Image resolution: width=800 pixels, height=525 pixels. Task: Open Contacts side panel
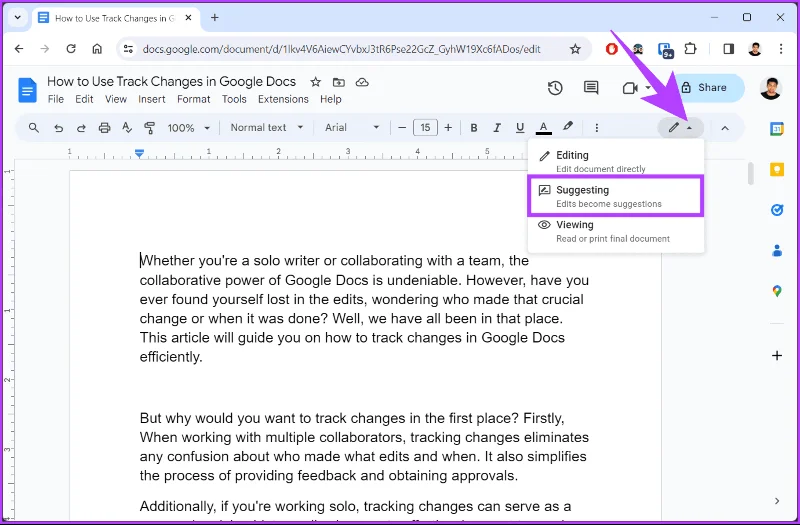click(x=777, y=251)
